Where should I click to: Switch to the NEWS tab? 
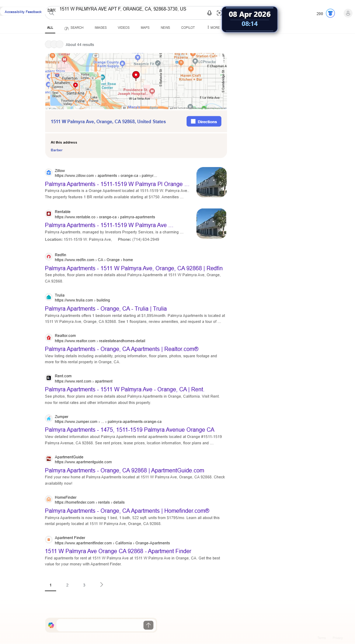point(165,28)
